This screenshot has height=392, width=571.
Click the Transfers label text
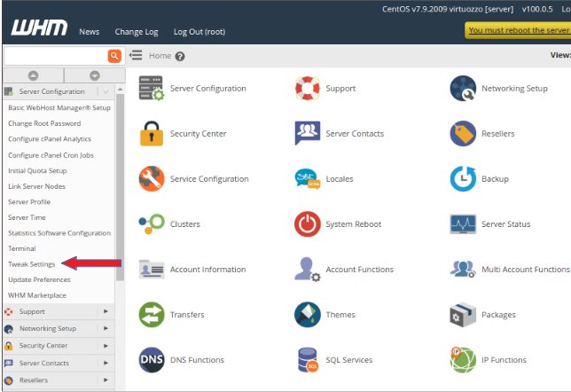tap(187, 315)
